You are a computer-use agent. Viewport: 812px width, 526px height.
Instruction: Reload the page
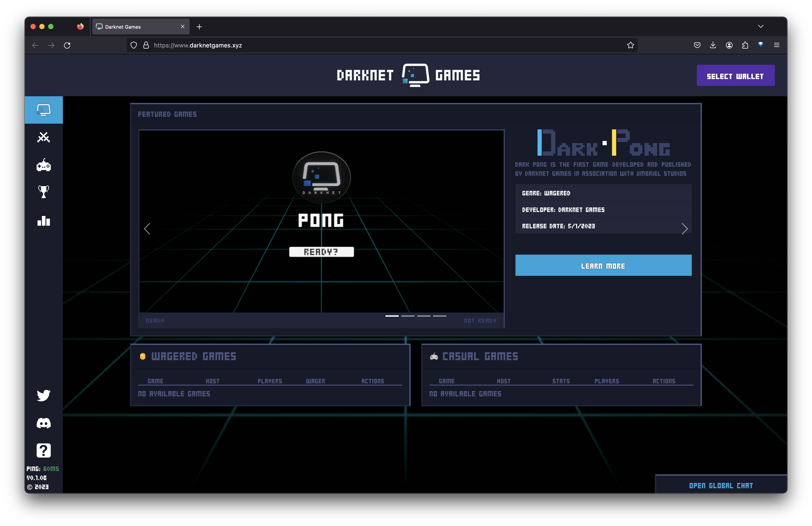coord(67,45)
